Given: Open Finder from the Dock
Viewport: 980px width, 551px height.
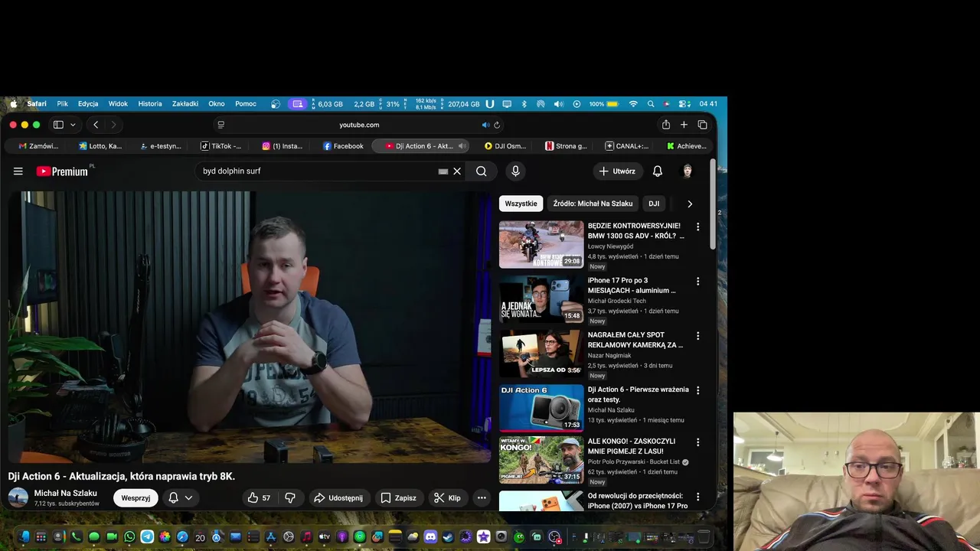Looking at the screenshot, I should [23, 537].
